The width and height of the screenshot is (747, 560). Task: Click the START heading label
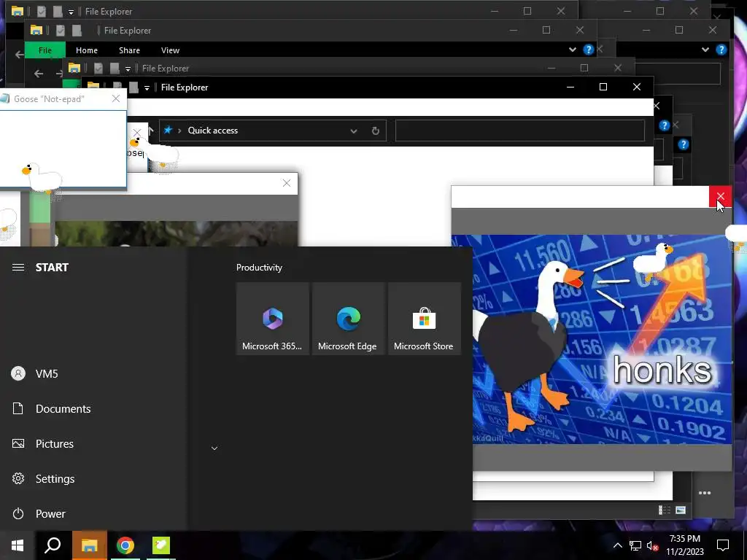pos(52,267)
